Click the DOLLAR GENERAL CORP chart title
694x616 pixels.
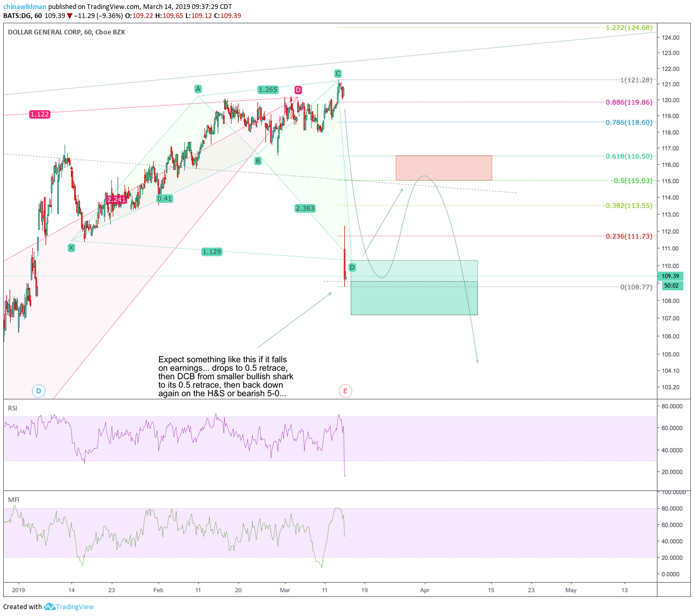coord(66,32)
